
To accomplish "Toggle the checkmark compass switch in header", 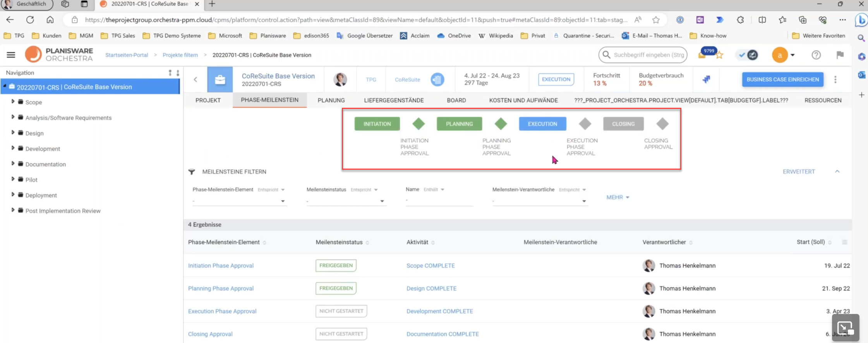I will coord(748,55).
